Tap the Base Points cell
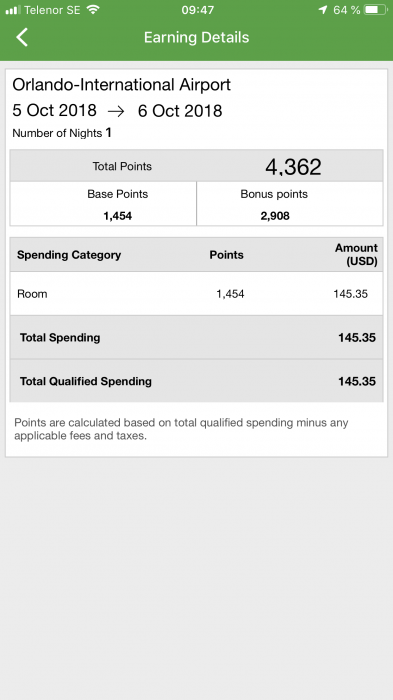The image size is (393, 700). coord(103,204)
